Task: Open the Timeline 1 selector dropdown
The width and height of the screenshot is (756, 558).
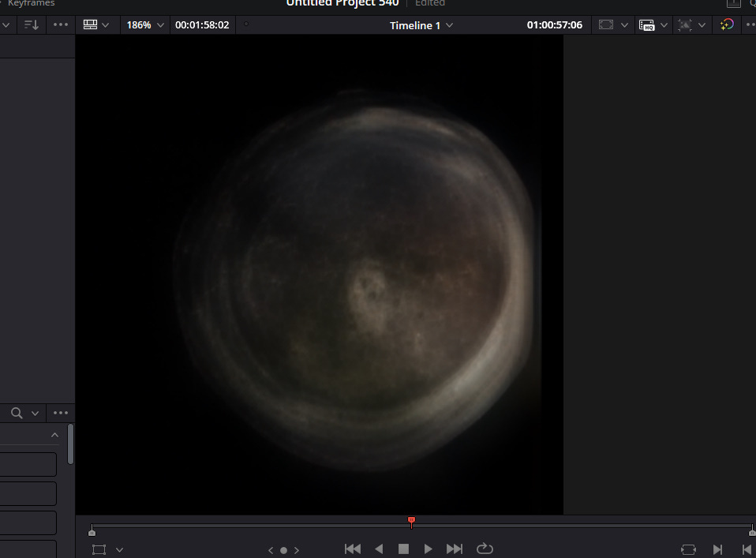Action: (x=421, y=25)
